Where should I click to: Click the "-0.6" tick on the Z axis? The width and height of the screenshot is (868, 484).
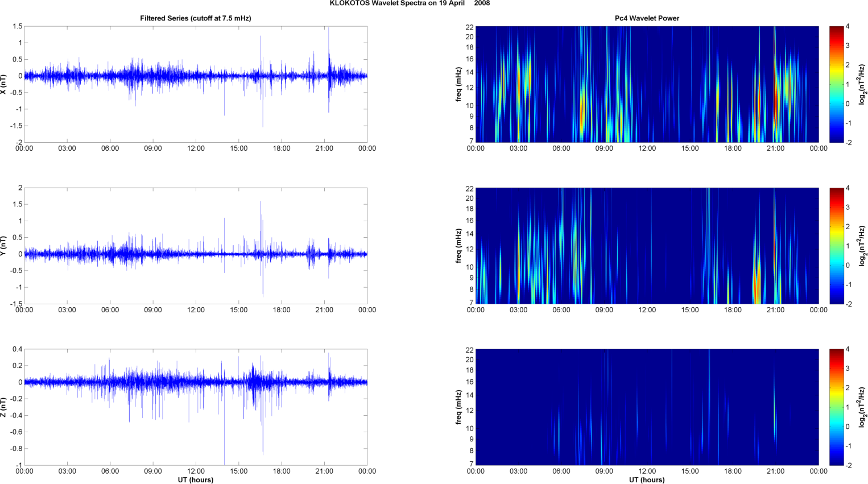(16, 432)
